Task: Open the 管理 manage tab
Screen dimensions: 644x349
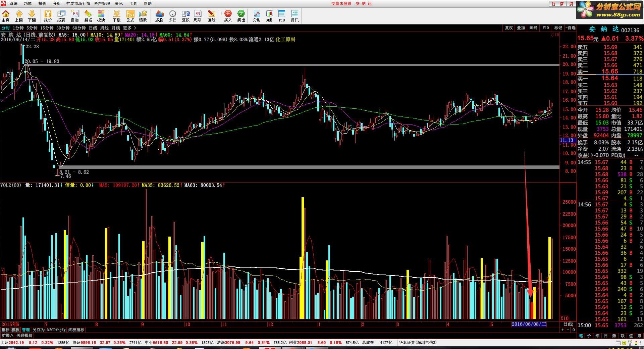Action: [x=26, y=330]
